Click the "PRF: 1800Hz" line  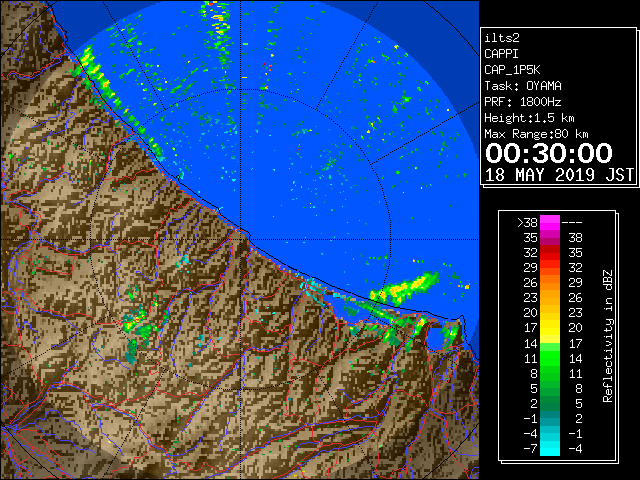pos(523,102)
